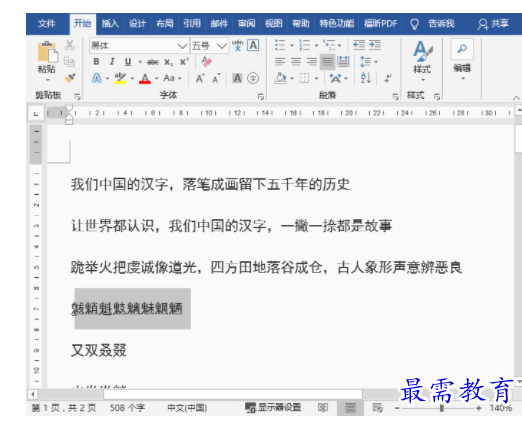Viewport: 522px width, 422px height.
Task: Switch to Layout tab
Action: click(x=165, y=24)
